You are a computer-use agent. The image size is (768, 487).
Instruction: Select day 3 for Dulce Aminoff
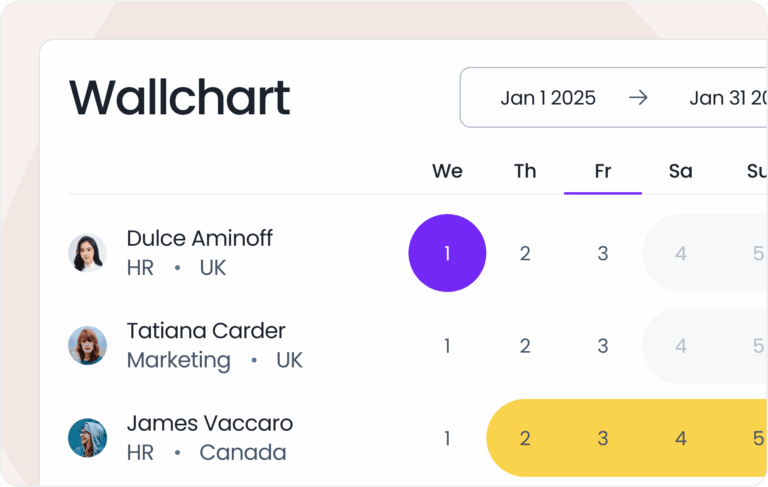[x=603, y=253]
